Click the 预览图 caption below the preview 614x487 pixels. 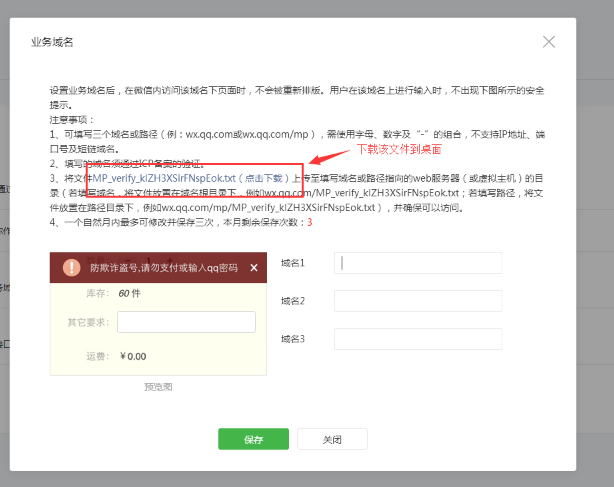(x=159, y=386)
